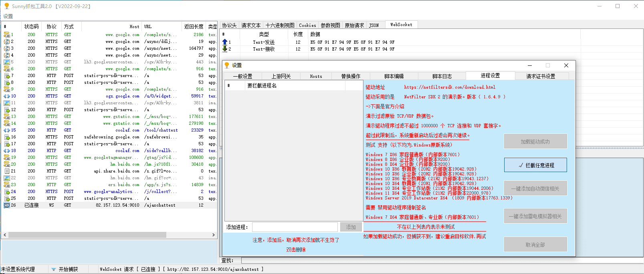Click the start capture icon in status bar

53,270
